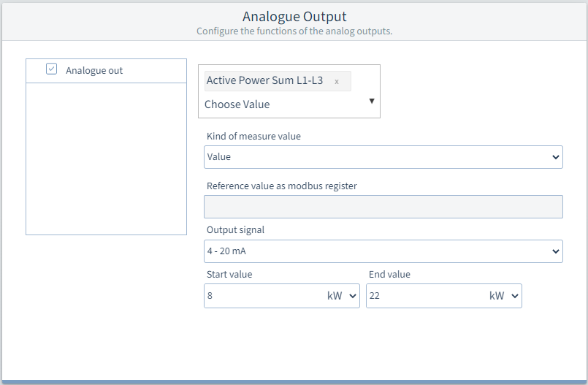Image resolution: width=588 pixels, height=385 pixels.
Task: Expand the Choose Value dropdown arrow
Action: click(372, 101)
